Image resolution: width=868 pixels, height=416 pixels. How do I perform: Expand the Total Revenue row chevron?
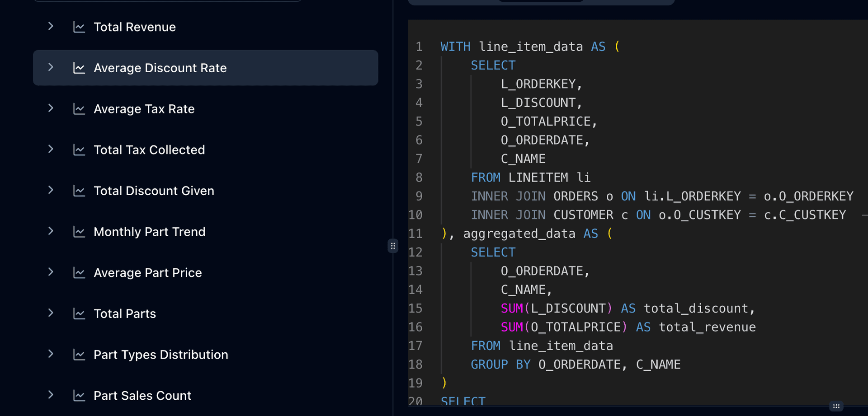pyautogui.click(x=51, y=27)
